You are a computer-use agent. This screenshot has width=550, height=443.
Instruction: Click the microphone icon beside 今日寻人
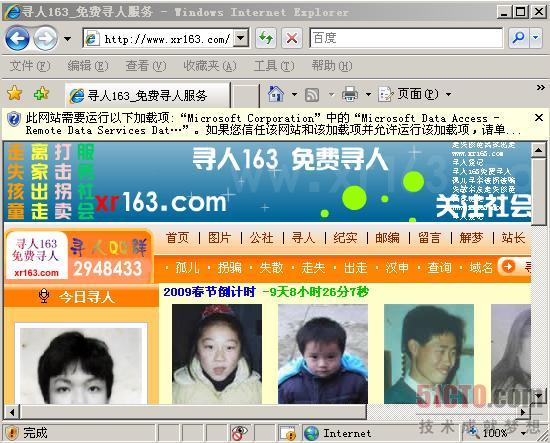pos(44,296)
